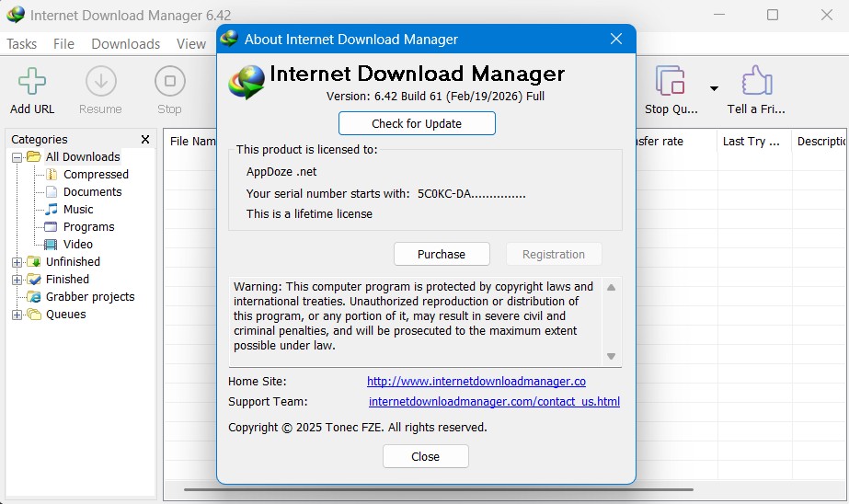Open the File menu
The image size is (849, 504).
tap(63, 44)
